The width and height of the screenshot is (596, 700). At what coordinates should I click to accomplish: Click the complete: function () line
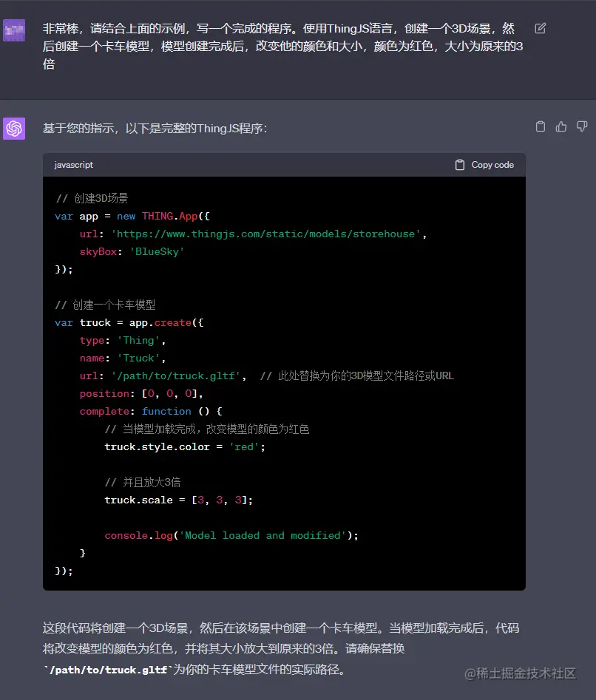151,411
